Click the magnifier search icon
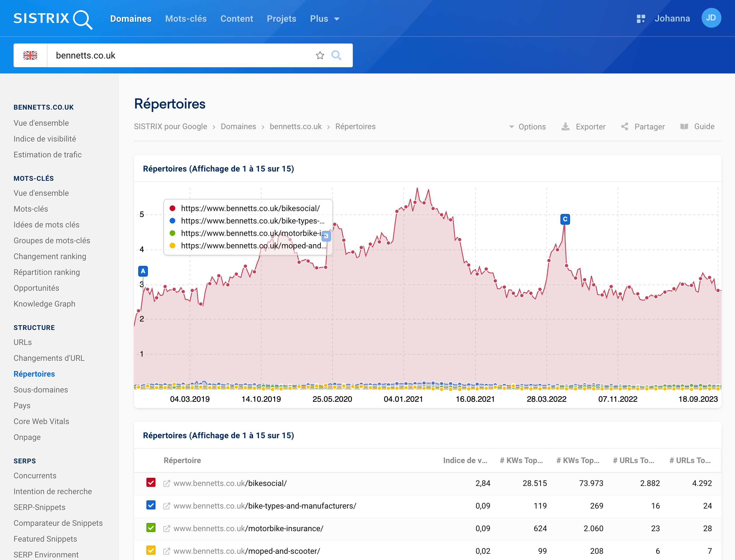 coord(336,55)
